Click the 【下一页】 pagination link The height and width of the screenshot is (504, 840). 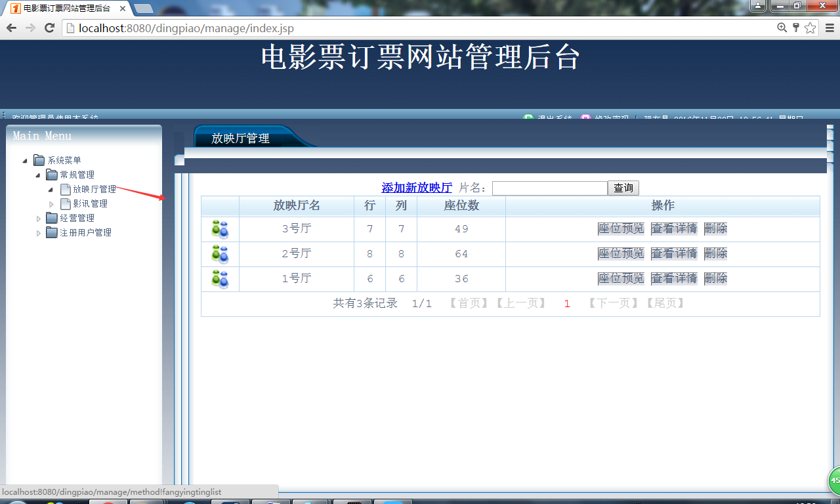tap(612, 303)
